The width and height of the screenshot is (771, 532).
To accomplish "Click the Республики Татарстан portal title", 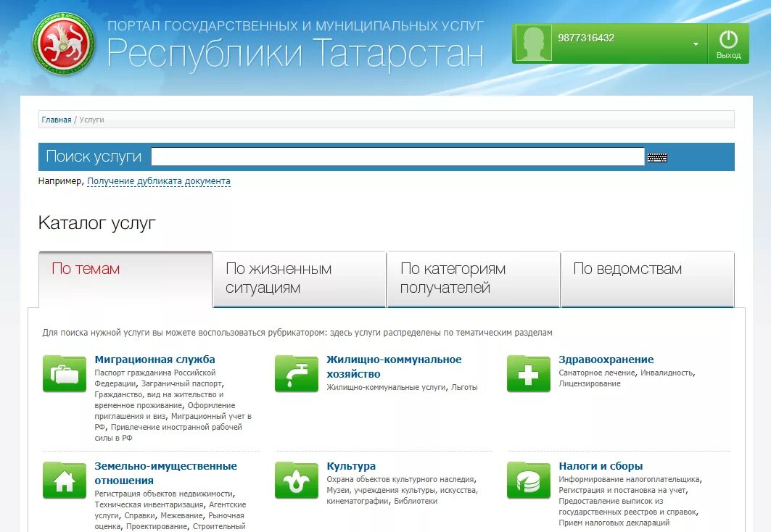I will [295, 53].
